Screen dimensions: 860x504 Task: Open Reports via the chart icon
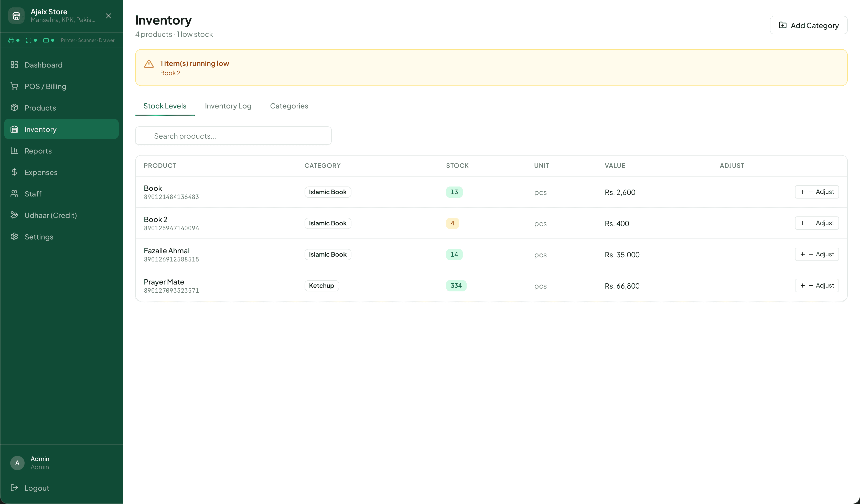tap(14, 151)
